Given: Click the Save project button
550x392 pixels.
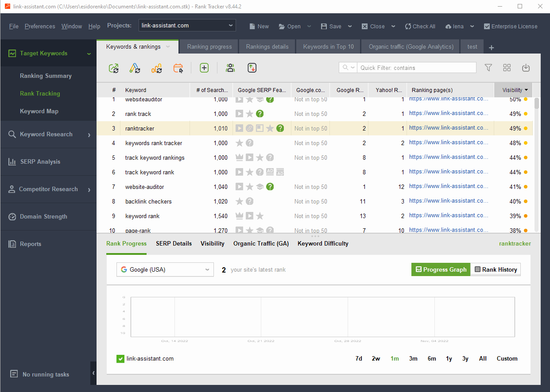Looking at the screenshot, I should (331, 26).
